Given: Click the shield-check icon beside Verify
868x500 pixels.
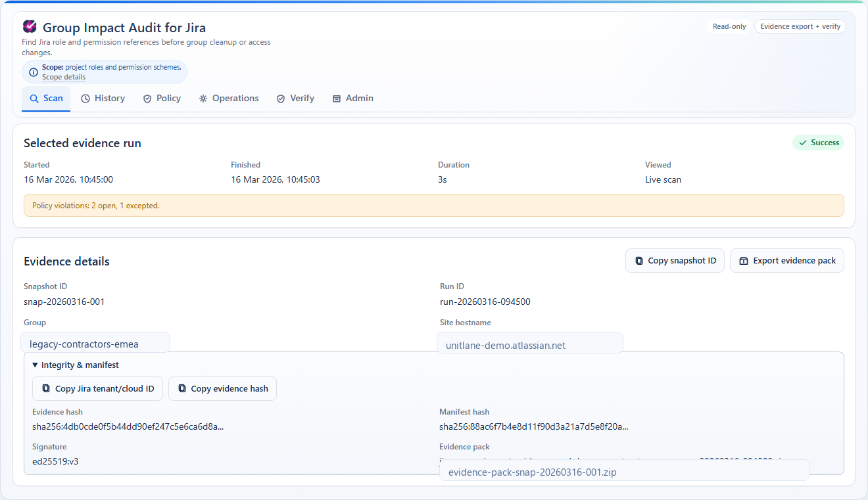Looking at the screenshot, I should pyautogui.click(x=281, y=98).
